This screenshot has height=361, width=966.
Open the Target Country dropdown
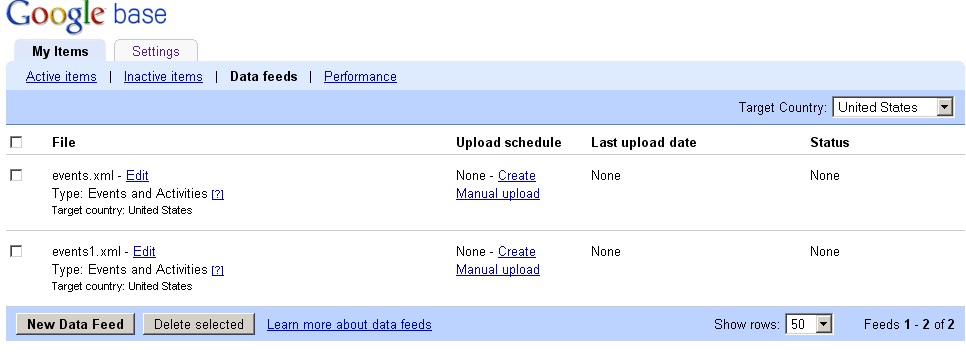click(x=893, y=107)
